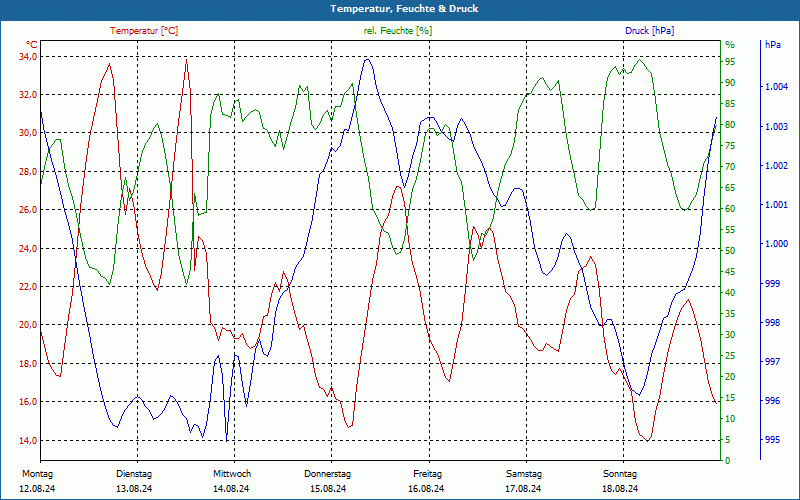
Task: Click the '1.002' pressure axis value
Action: (777, 166)
